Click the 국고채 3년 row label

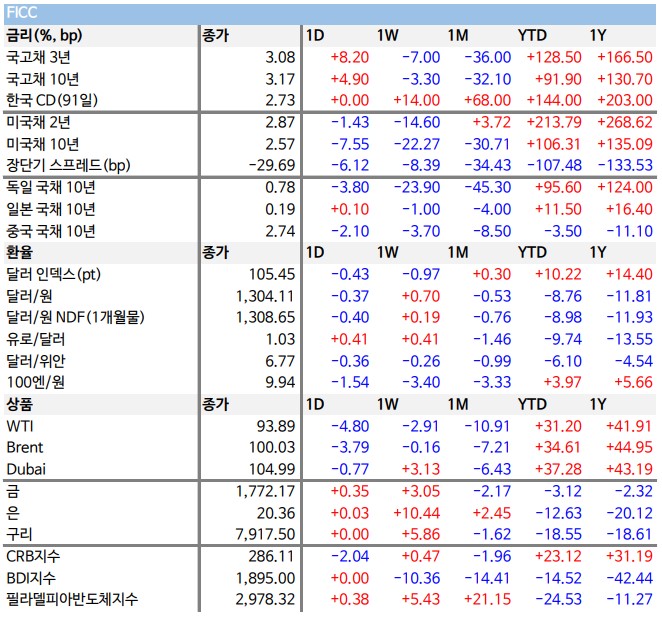click(38, 57)
